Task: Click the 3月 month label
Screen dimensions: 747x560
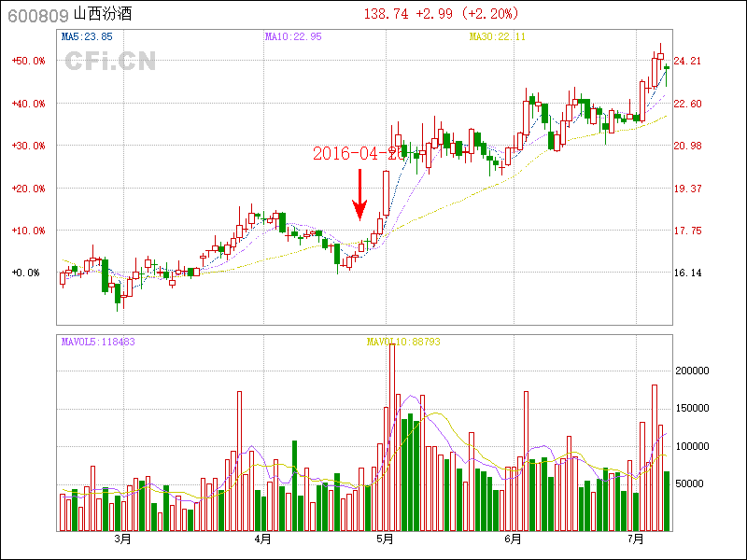Action: click(x=123, y=539)
